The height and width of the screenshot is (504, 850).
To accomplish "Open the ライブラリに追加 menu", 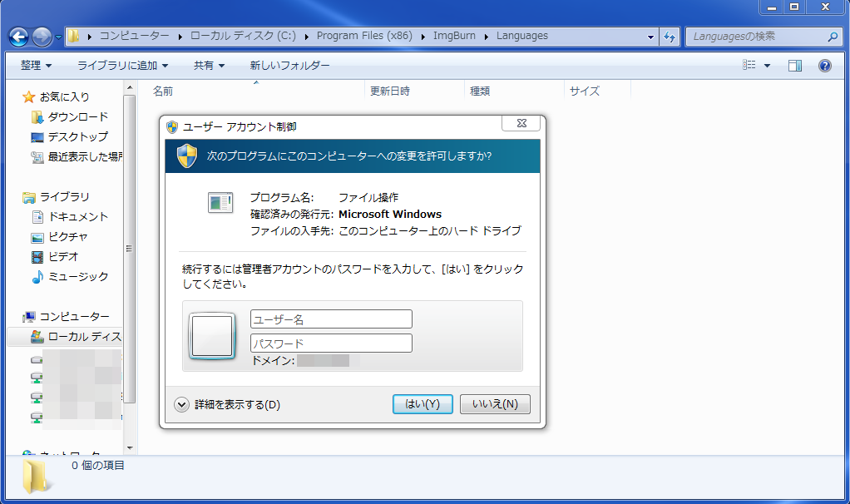I will (x=122, y=66).
